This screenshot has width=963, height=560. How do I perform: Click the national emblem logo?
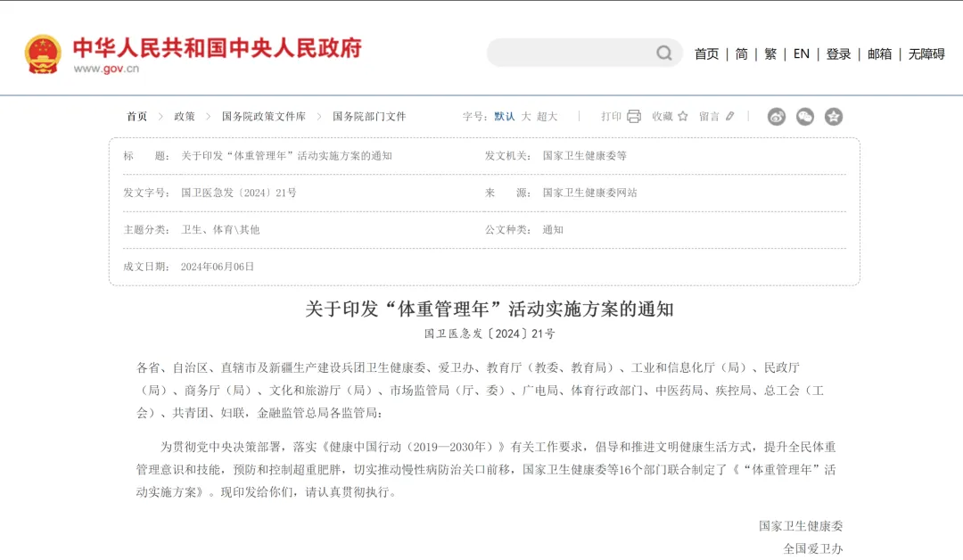coord(43,54)
